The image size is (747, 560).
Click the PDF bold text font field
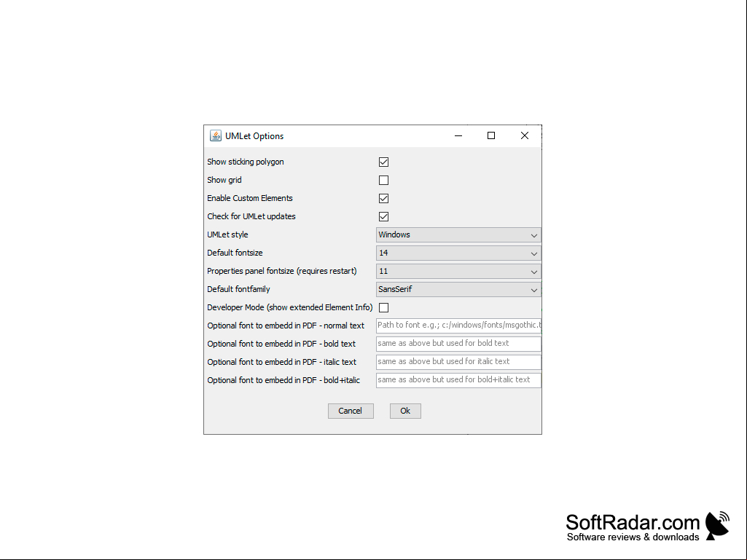[x=458, y=343]
